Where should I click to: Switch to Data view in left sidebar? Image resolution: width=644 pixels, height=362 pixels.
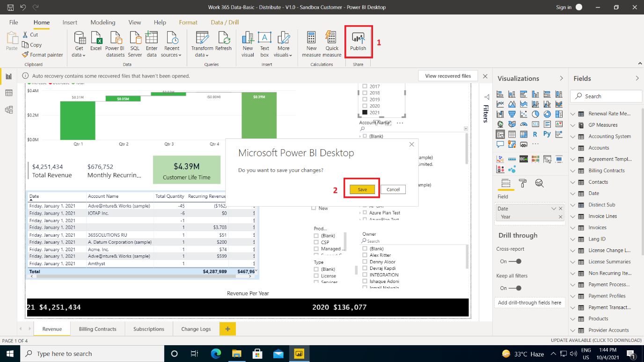8,93
